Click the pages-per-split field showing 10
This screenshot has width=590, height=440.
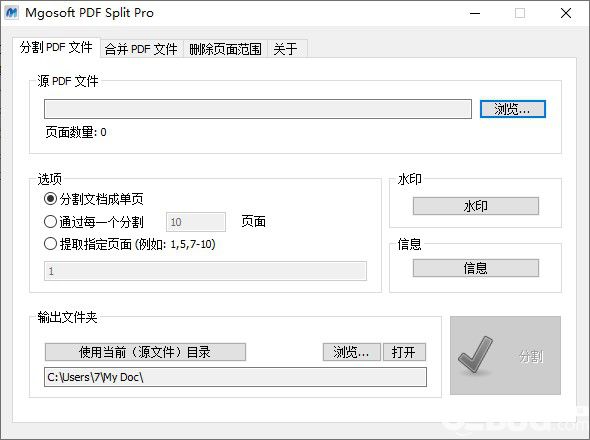(x=196, y=222)
